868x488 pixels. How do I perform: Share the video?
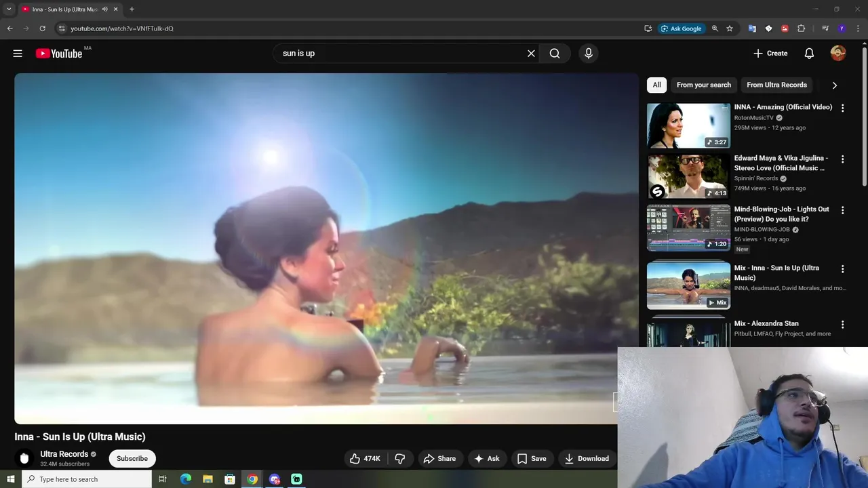pos(439,459)
